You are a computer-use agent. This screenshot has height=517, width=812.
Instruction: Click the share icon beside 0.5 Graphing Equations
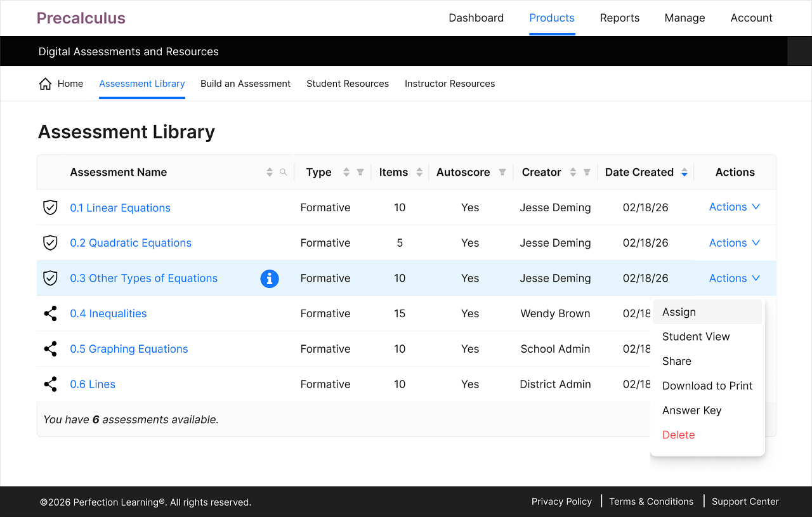(50, 349)
